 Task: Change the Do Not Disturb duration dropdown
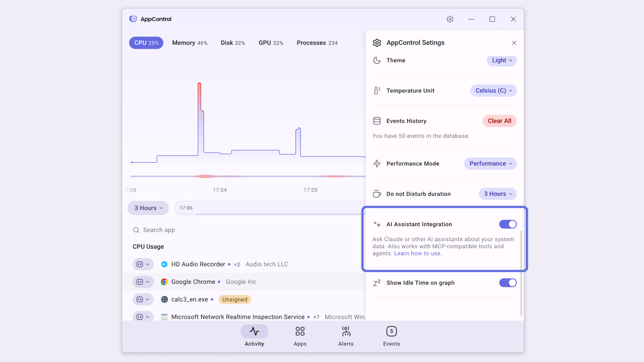pos(497,194)
